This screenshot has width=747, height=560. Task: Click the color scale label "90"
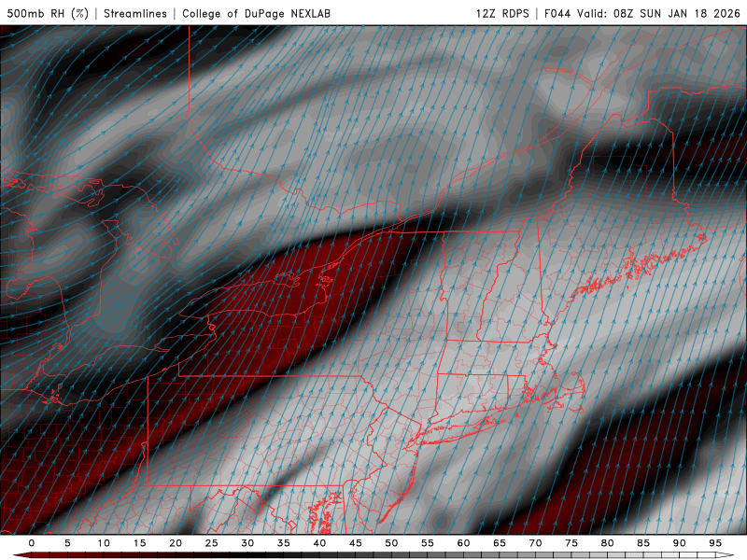point(680,543)
